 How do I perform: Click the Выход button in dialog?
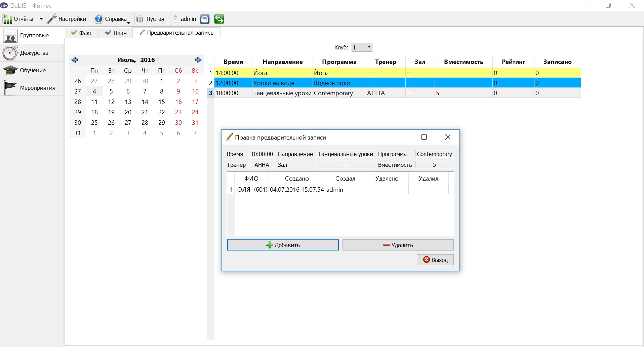click(x=435, y=260)
